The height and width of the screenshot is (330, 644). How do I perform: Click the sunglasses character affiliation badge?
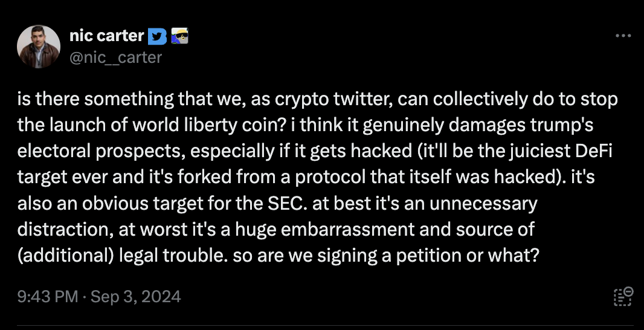179,36
